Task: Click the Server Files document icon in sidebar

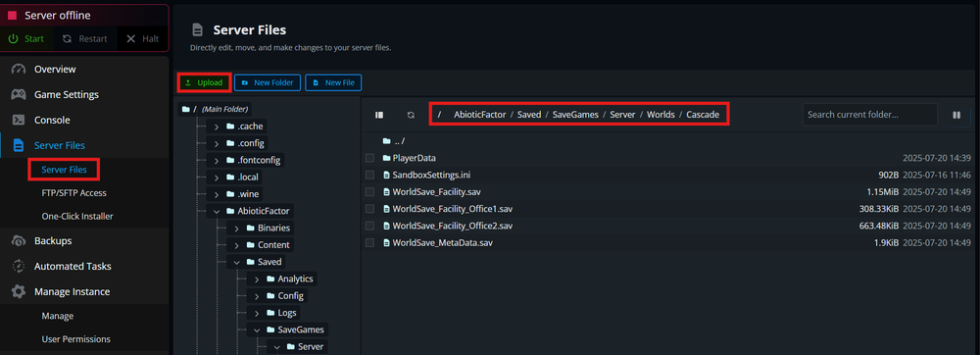Action: pyautogui.click(x=19, y=145)
